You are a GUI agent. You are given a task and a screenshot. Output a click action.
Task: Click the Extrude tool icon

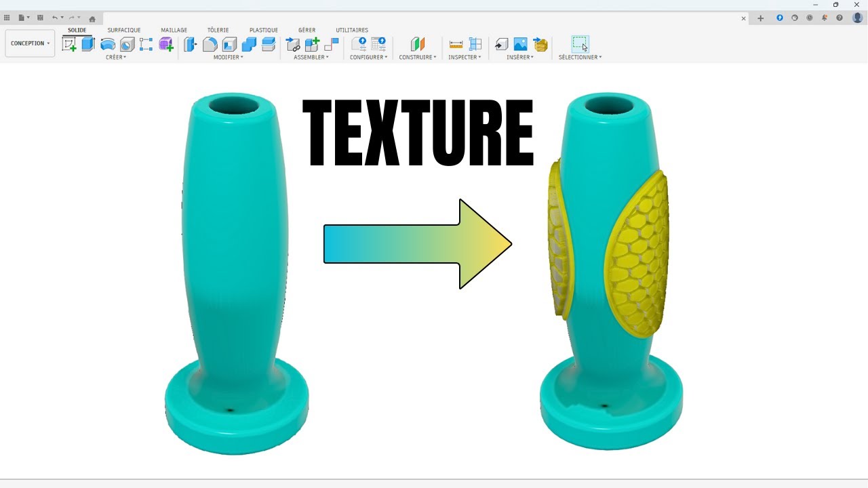tap(88, 45)
